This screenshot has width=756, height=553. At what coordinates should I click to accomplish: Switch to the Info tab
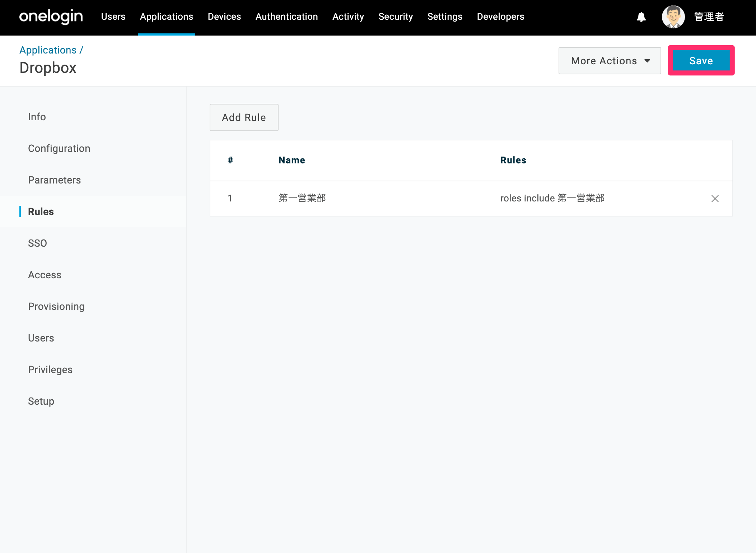[37, 117]
